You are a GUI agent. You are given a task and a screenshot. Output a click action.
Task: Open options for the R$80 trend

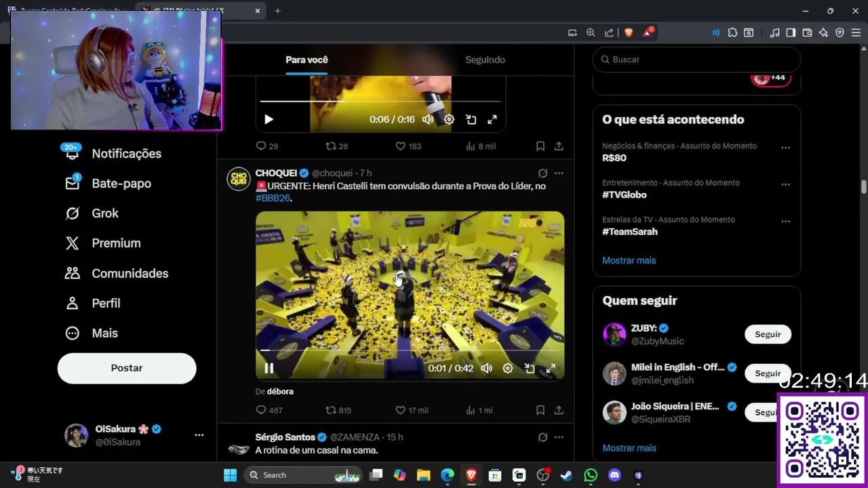tap(785, 147)
